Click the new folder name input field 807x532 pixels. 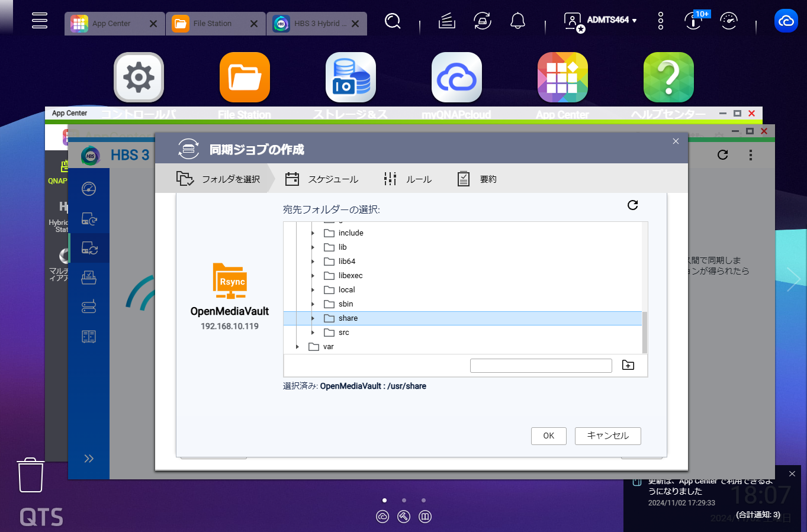[541, 366]
